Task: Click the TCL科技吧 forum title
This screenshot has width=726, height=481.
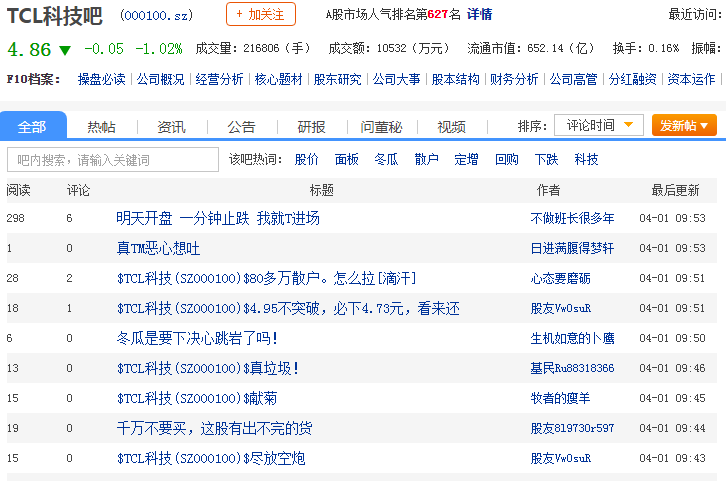Action: (x=54, y=16)
